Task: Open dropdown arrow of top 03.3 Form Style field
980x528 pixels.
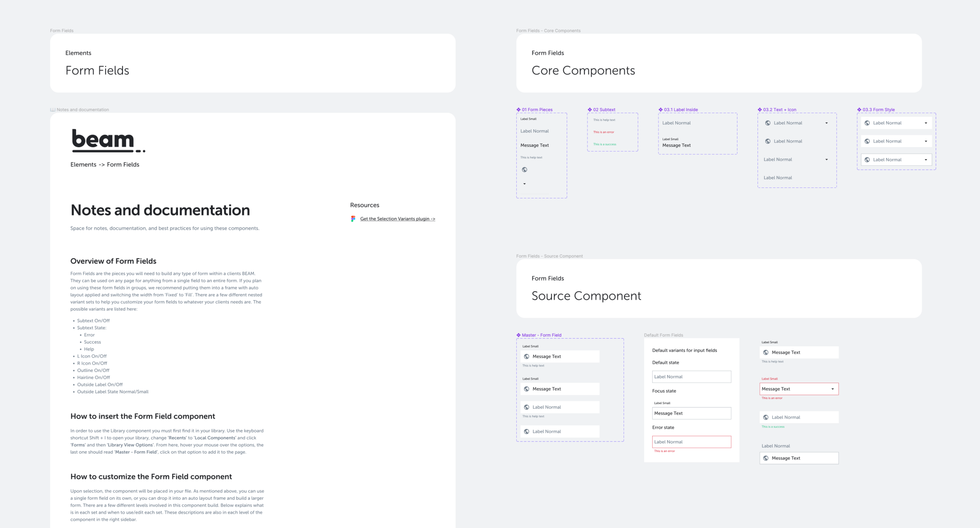Action: [926, 123]
